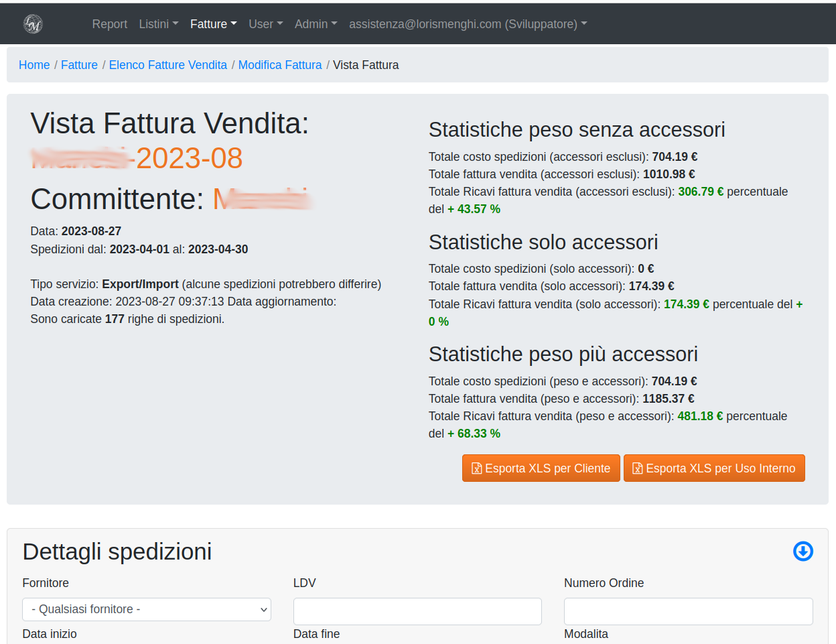The image size is (836, 644).
Task: Open the assistenza account menu
Action: [x=468, y=24]
